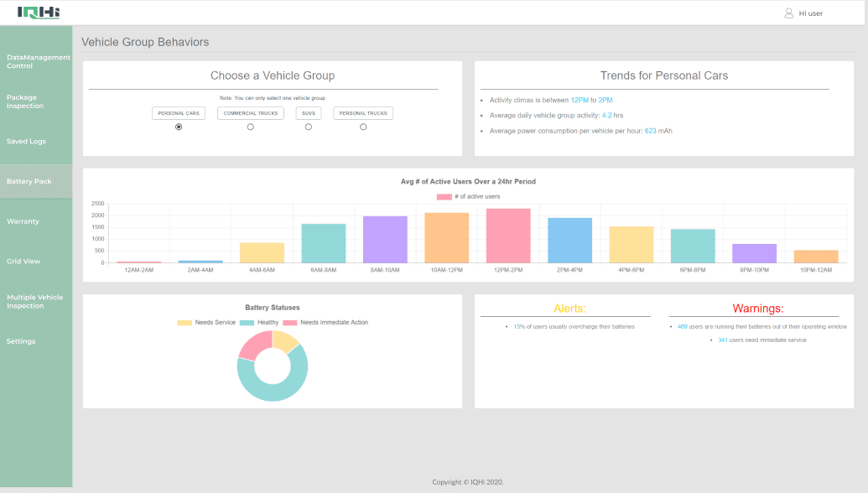Navigate to Warranty section
The width and height of the screenshot is (868, 493).
pos(23,221)
